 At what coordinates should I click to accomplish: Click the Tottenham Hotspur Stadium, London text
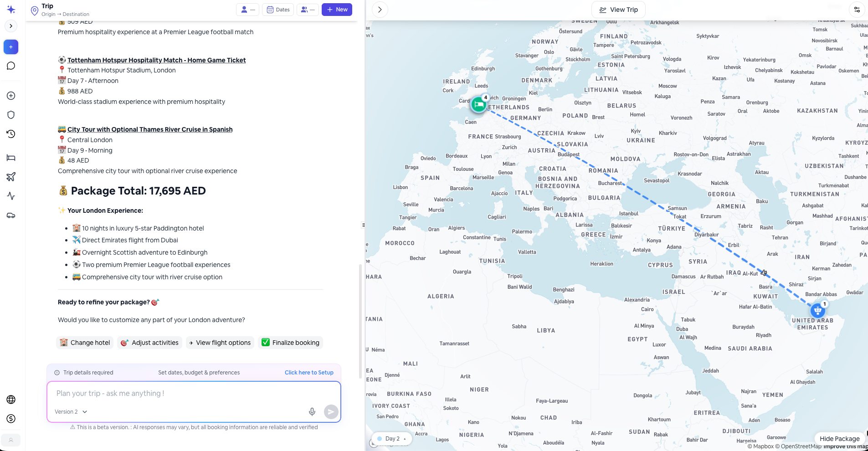pyautogui.click(x=121, y=70)
